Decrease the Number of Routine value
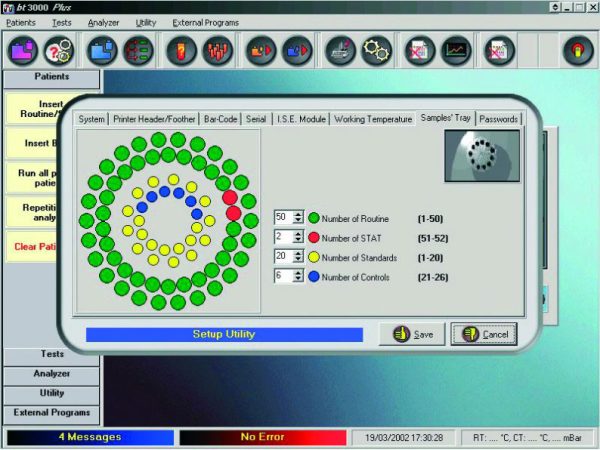This screenshot has width=600, height=450. (298, 221)
